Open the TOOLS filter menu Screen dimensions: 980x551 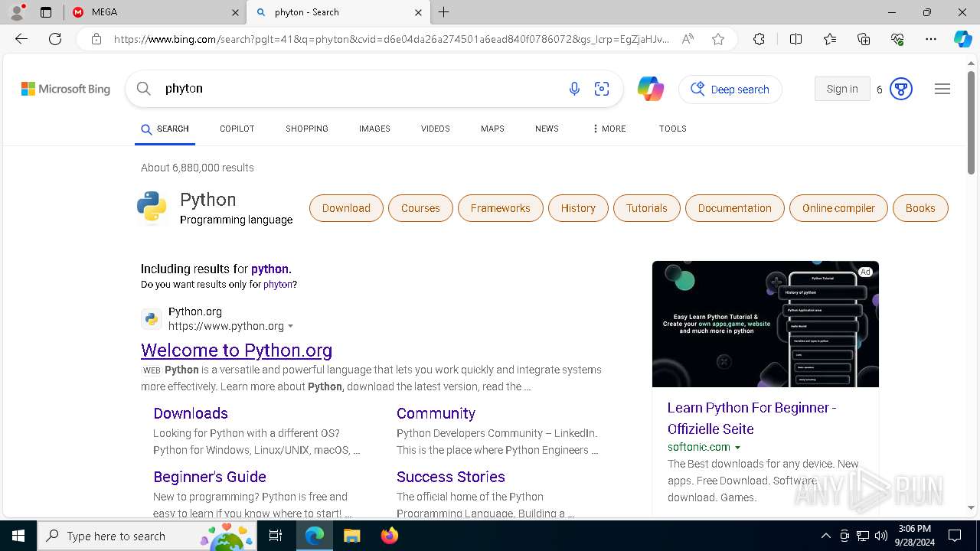673,129
